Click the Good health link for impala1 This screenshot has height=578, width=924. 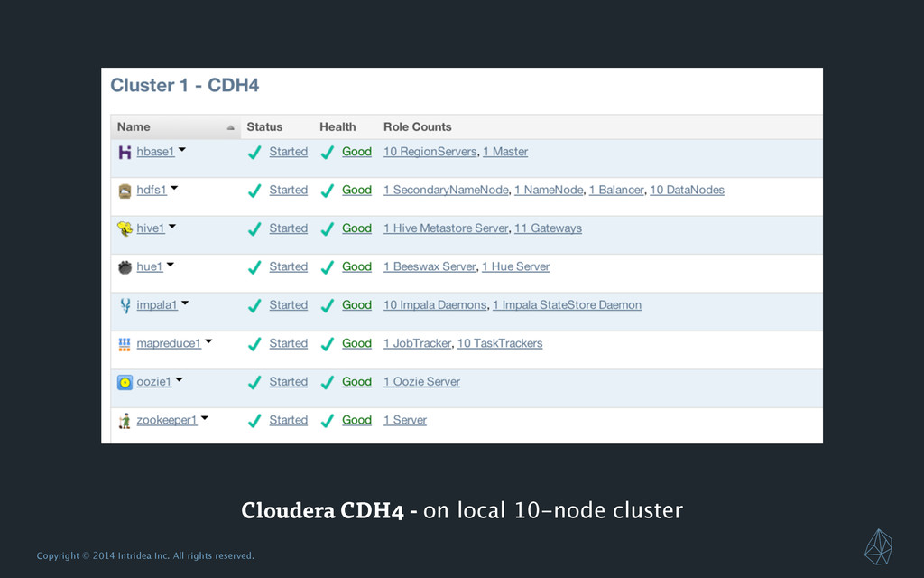357,305
